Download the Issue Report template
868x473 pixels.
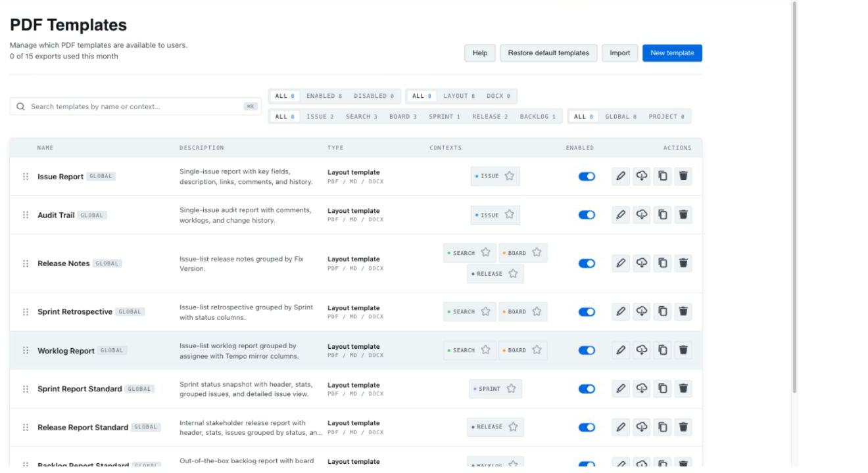[642, 176]
